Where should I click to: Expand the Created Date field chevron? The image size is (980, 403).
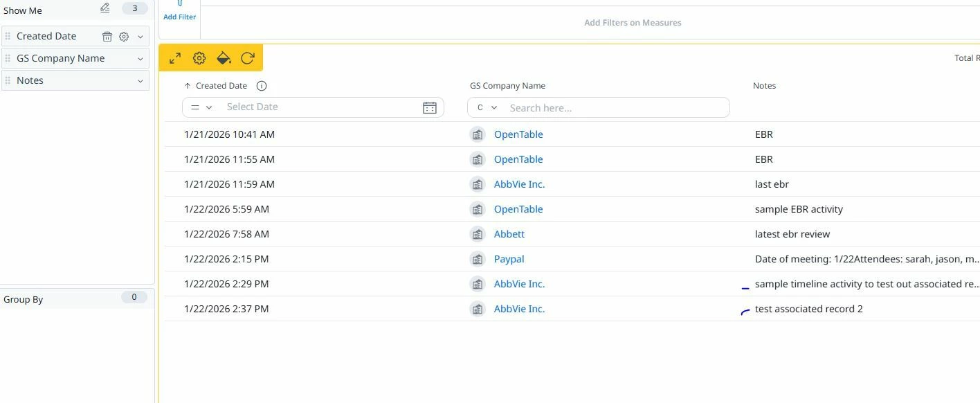point(140,37)
